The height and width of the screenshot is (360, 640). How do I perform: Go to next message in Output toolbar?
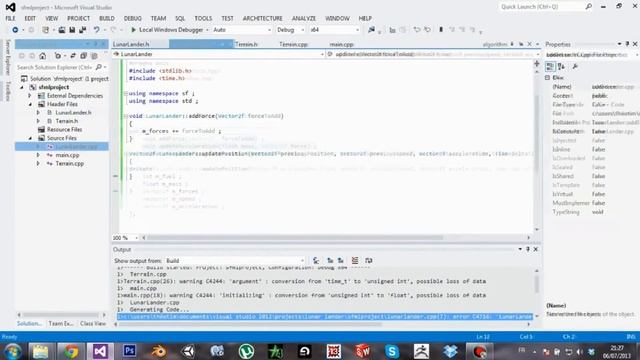pos(340,260)
